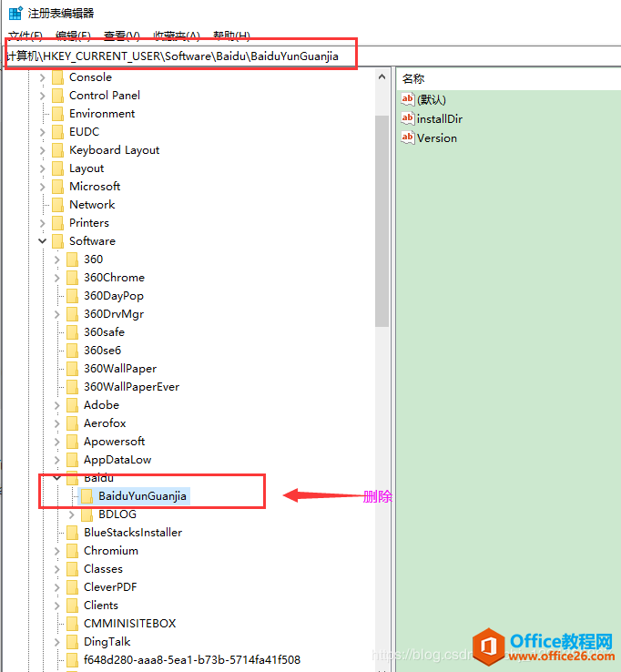This screenshot has height=672, width=621.
Task: Open the 查看(V) menu
Action: pyautogui.click(x=122, y=36)
